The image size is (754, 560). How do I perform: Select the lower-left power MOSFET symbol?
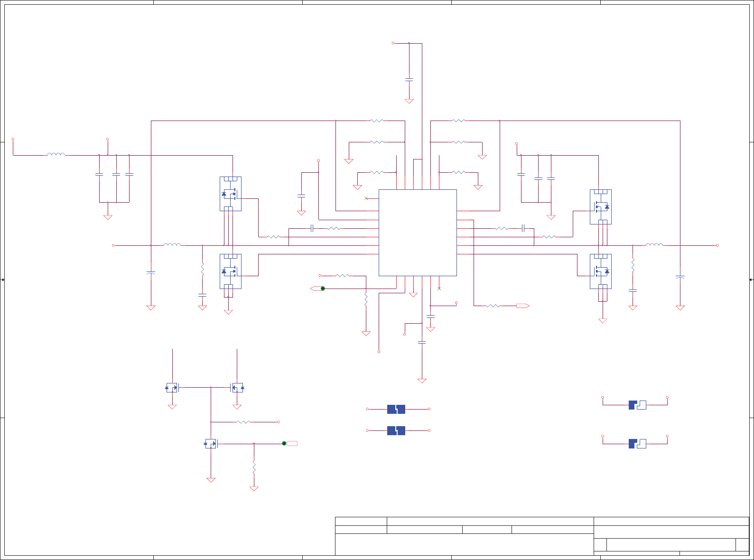point(231,271)
